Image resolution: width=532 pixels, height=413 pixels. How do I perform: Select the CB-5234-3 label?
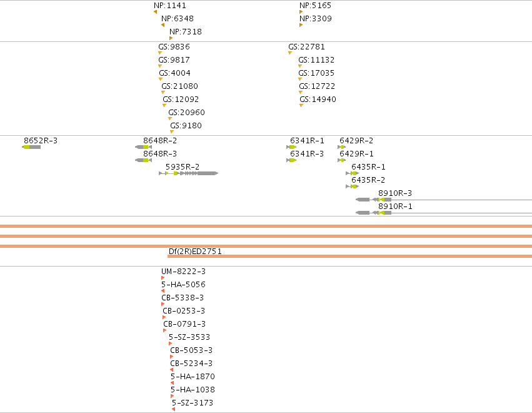(x=191, y=364)
